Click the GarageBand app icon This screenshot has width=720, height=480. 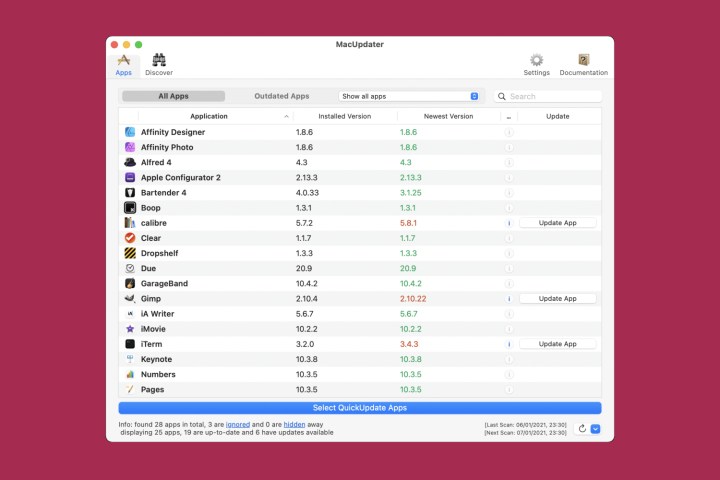130,283
